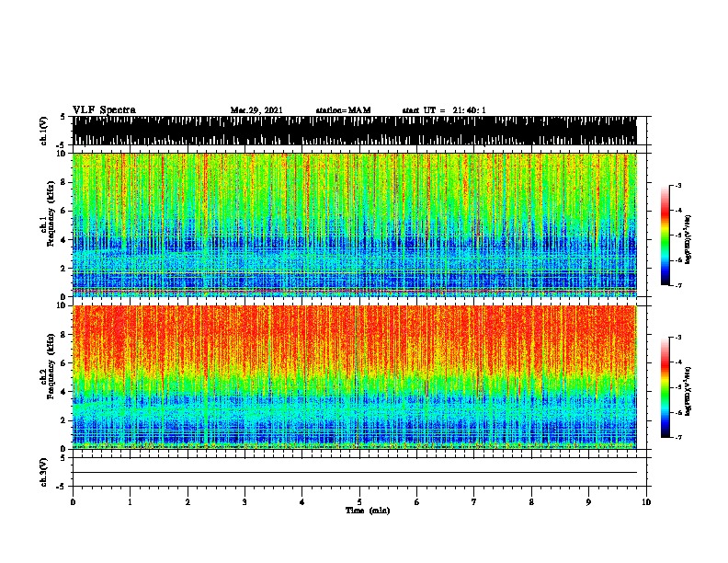The image size is (728, 563).
Task: Click the "1" minute tick on the time axis
Action: 130,502
